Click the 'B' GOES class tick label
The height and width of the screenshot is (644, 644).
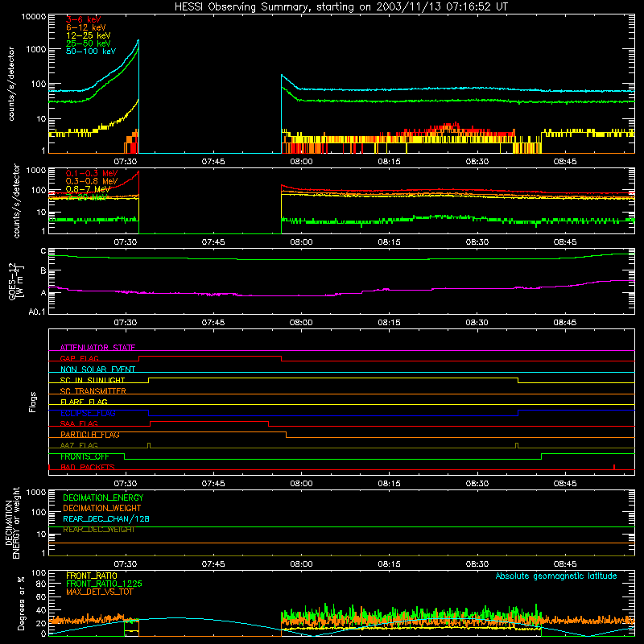tap(43, 270)
